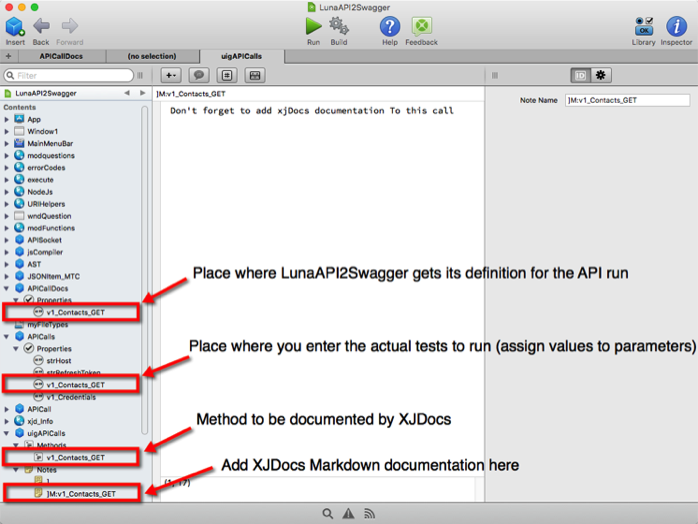Show the Library panel
Screen dimensions: 698x524
643,31
